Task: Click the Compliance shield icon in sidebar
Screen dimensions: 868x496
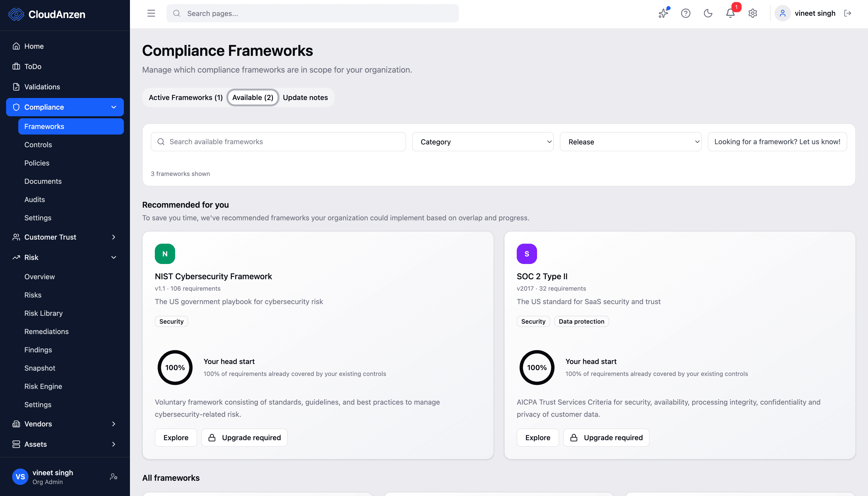Action: click(x=16, y=107)
